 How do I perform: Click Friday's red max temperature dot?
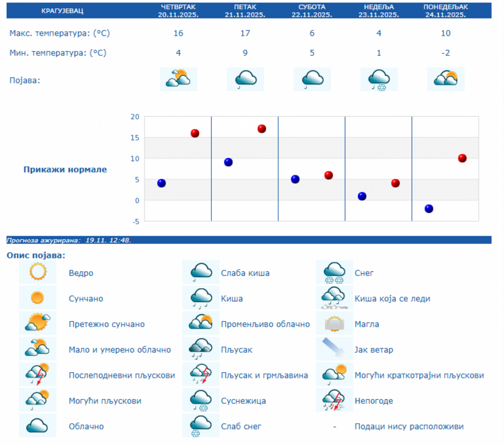[262, 129]
